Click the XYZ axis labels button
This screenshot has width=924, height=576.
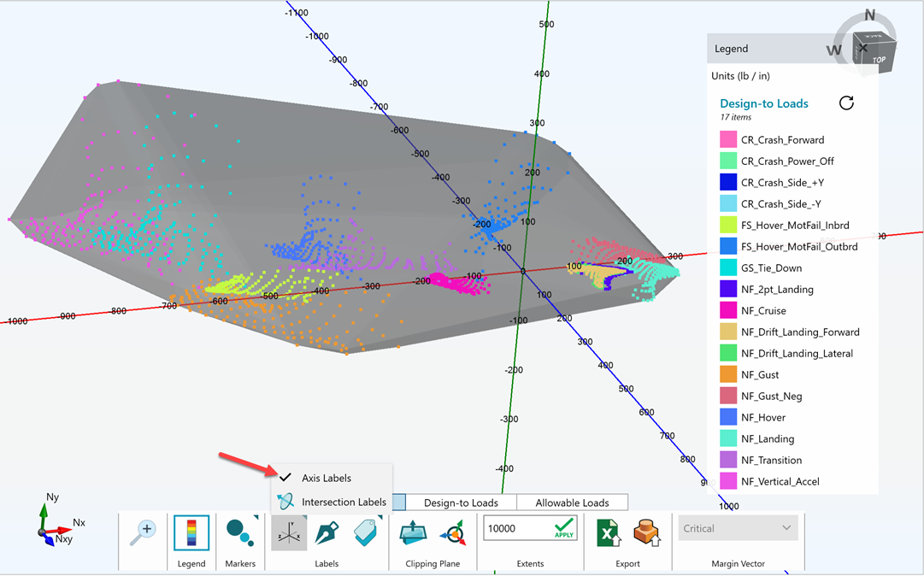click(x=289, y=532)
